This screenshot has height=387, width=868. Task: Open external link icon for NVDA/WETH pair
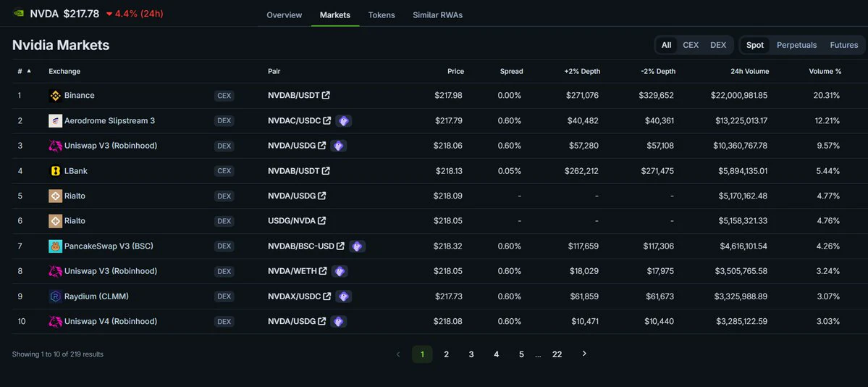(x=323, y=271)
